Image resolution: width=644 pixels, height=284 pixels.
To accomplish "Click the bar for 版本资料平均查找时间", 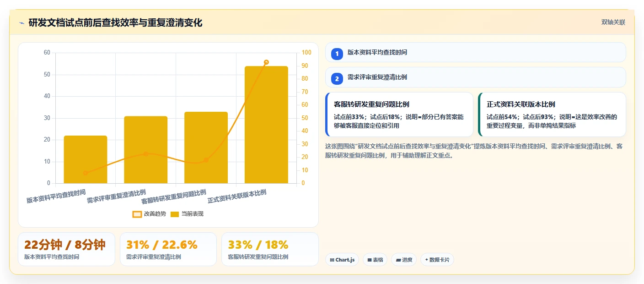I will [86, 159].
